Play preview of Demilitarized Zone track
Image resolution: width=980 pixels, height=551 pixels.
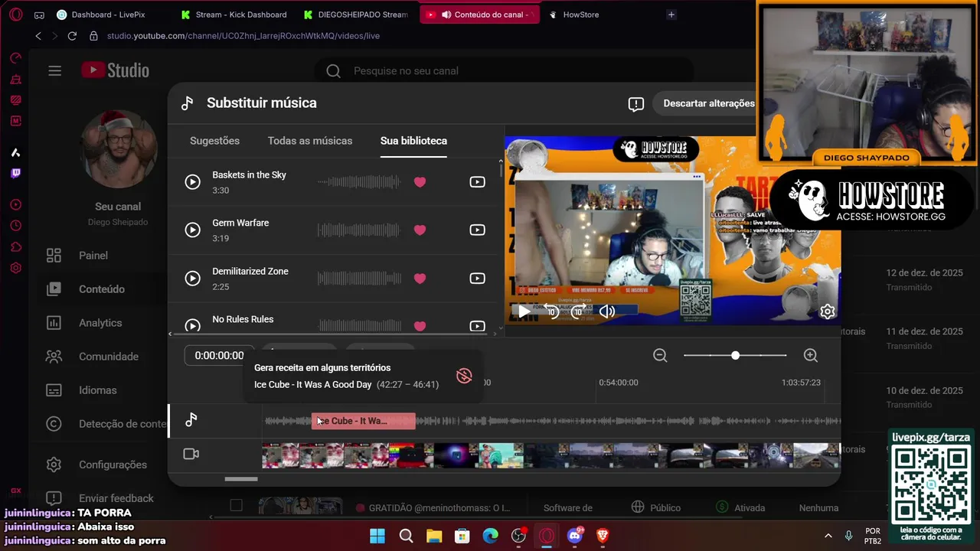point(192,279)
